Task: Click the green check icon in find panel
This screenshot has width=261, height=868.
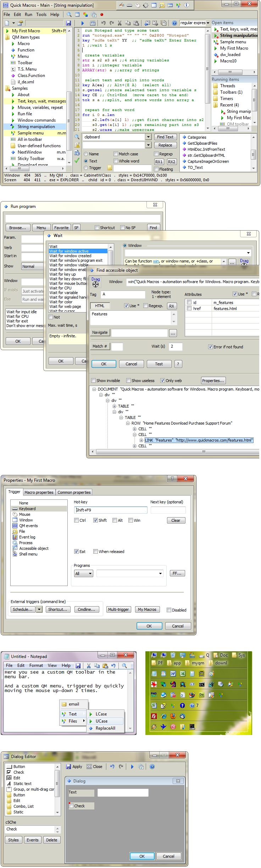Action: (x=77, y=160)
